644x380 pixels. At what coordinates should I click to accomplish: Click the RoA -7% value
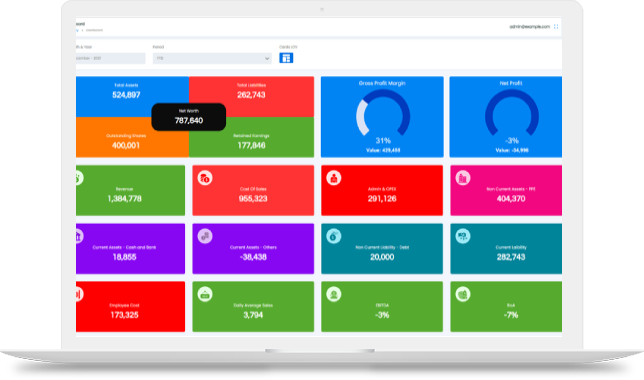(x=511, y=315)
